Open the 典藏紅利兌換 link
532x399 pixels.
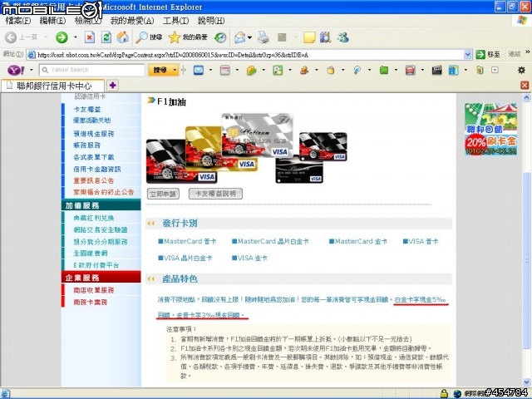click(94, 218)
